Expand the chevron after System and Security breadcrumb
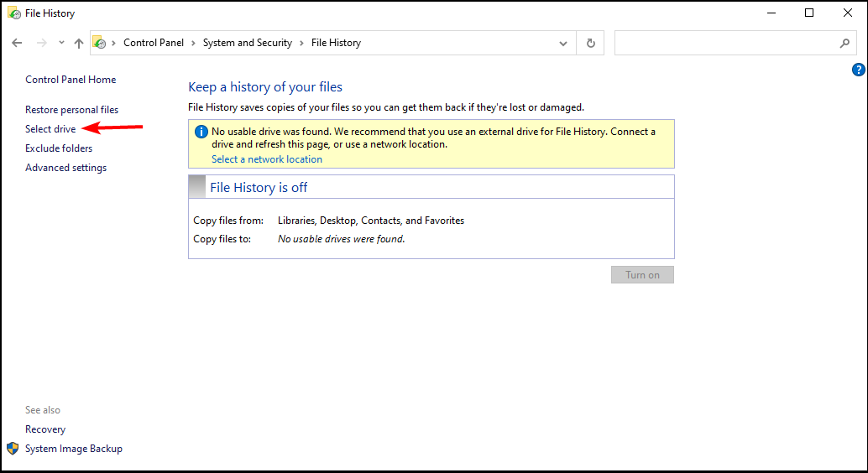Screen dimensions: 868x473 point(301,43)
